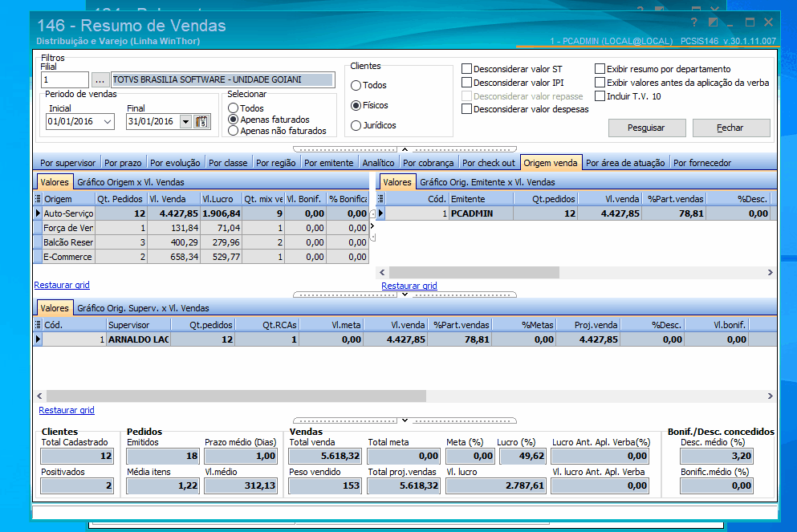Image resolution: width=797 pixels, height=532 pixels.
Task: Open the help question mark icon
Action: (x=694, y=22)
